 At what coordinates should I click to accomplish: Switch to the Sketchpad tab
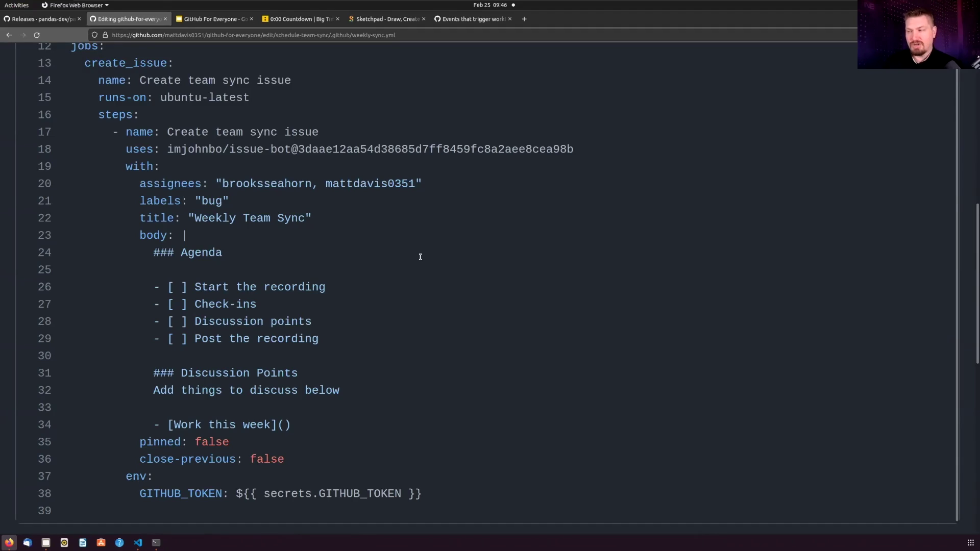[x=387, y=19]
